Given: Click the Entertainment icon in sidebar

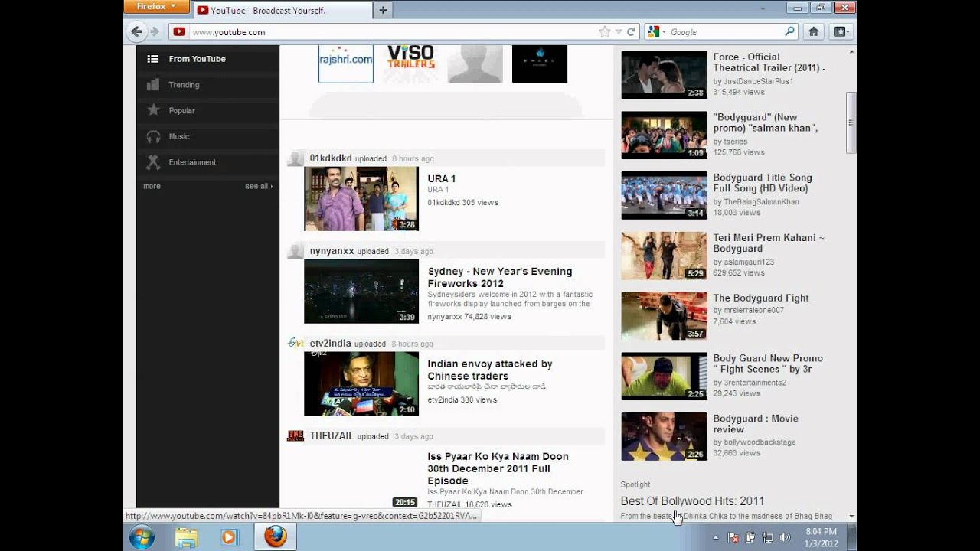Looking at the screenshot, I should tap(153, 162).
